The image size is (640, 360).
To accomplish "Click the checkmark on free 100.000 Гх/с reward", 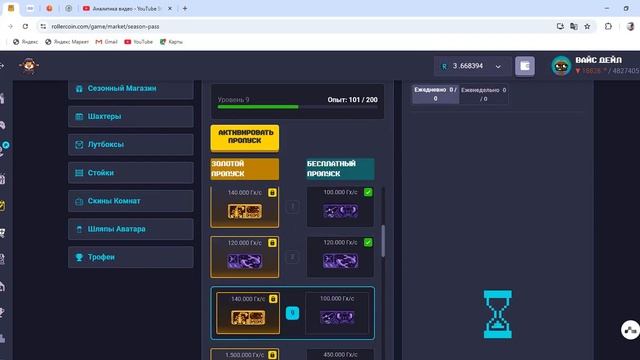I will coord(368,192).
